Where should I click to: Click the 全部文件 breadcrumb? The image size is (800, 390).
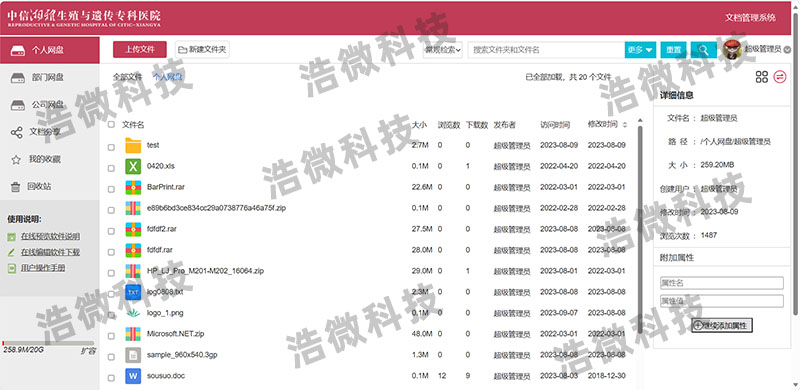coord(127,77)
